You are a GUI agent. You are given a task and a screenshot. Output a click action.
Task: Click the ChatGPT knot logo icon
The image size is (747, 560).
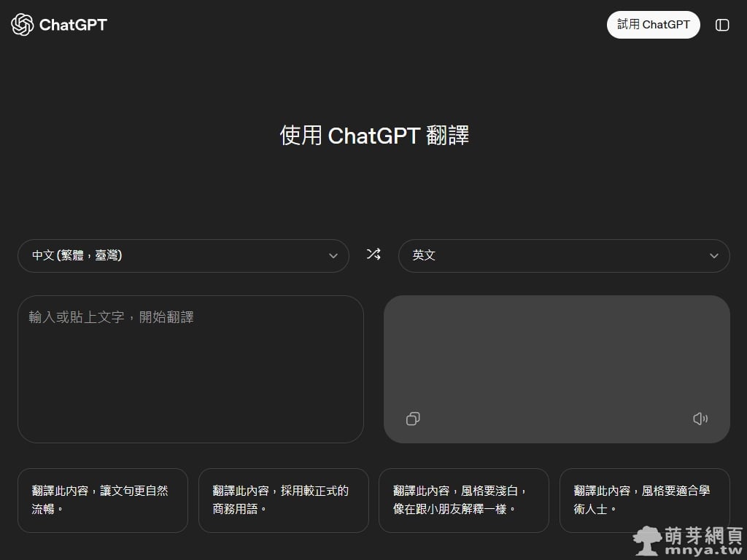[23, 25]
